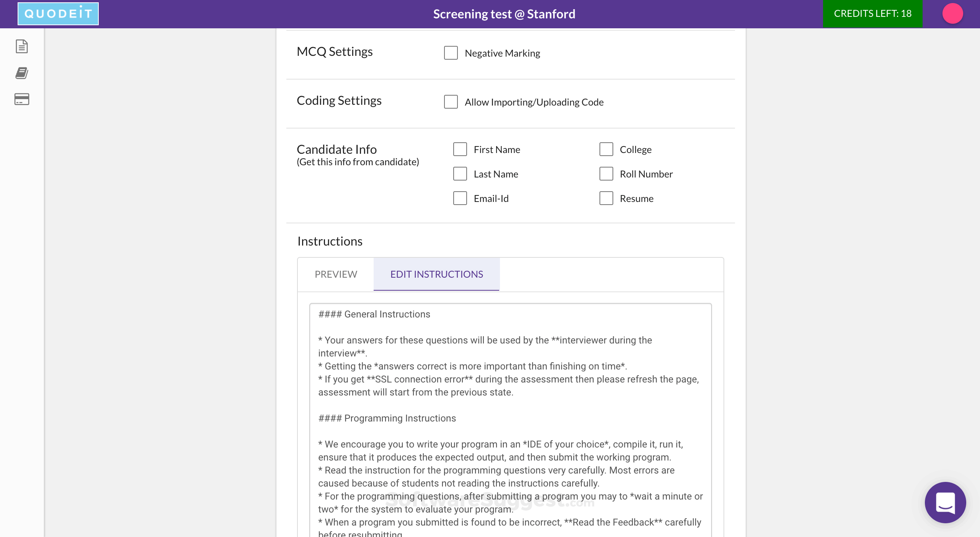Select the Edit Instructions tab
Screen dimensions: 980x537
click(436, 274)
